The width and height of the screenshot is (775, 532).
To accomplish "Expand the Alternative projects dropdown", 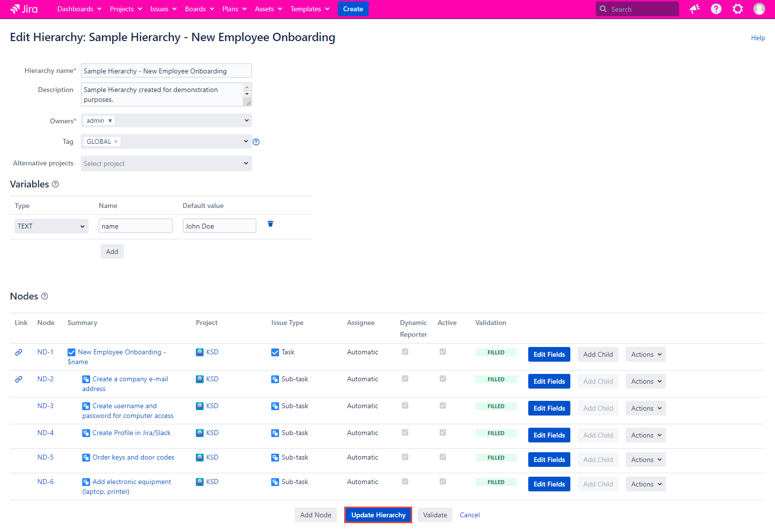I will pos(166,163).
